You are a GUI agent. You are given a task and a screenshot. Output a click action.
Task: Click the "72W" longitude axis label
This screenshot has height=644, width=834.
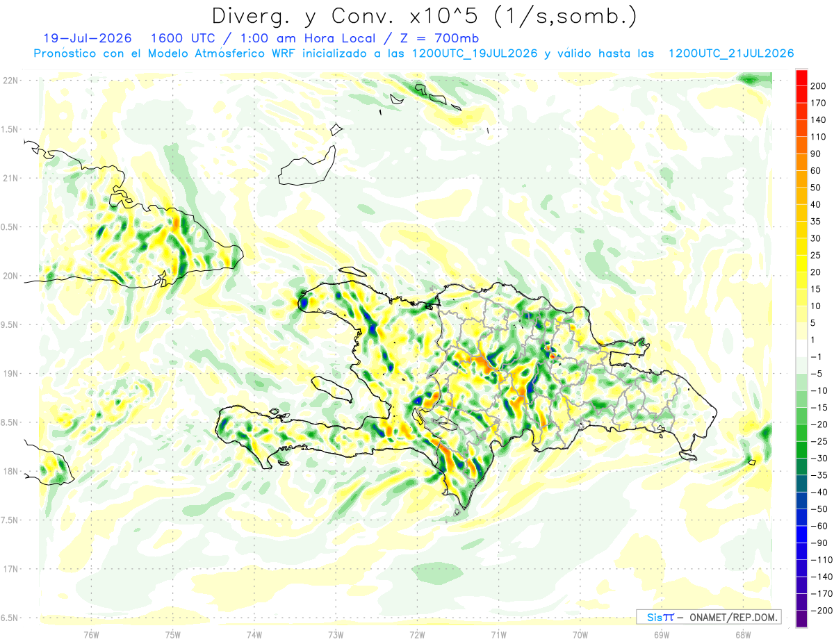(x=417, y=634)
